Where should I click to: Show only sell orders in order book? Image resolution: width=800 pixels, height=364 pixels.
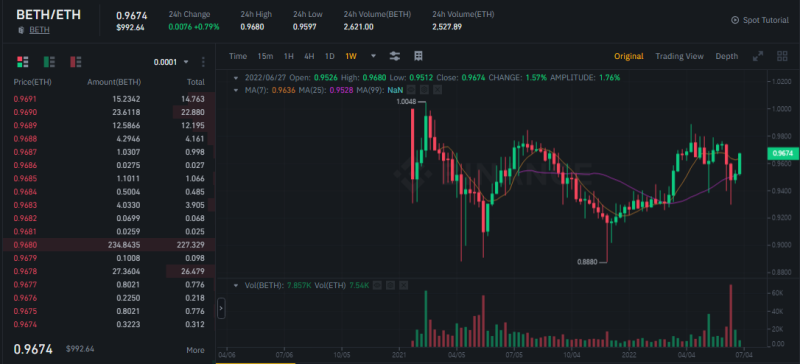[x=76, y=62]
